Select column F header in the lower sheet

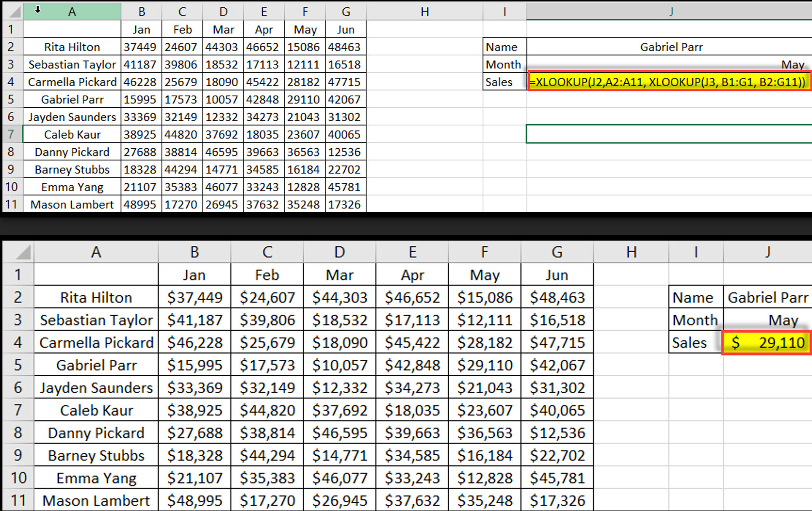click(485, 252)
